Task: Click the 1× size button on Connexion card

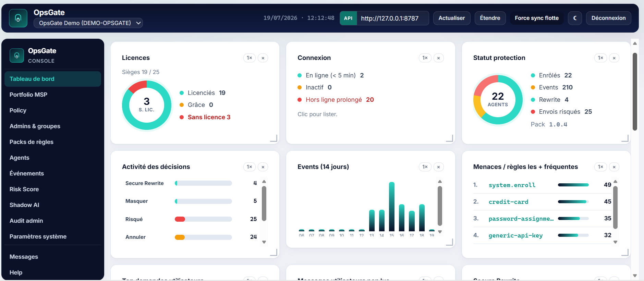Action: [x=425, y=58]
